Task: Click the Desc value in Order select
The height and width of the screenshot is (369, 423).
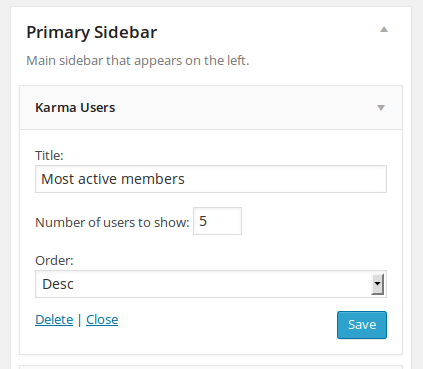Action: pos(58,284)
